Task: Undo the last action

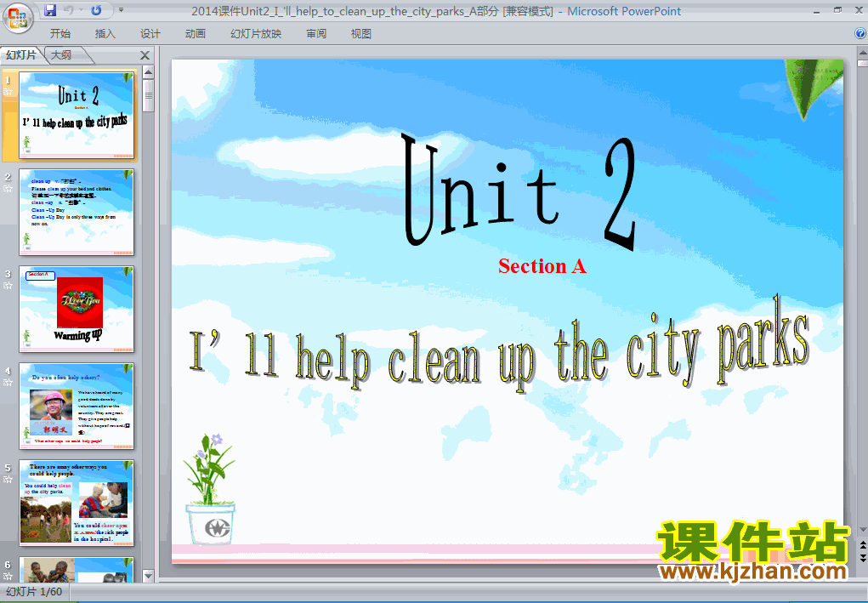Action: [x=69, y=10]
